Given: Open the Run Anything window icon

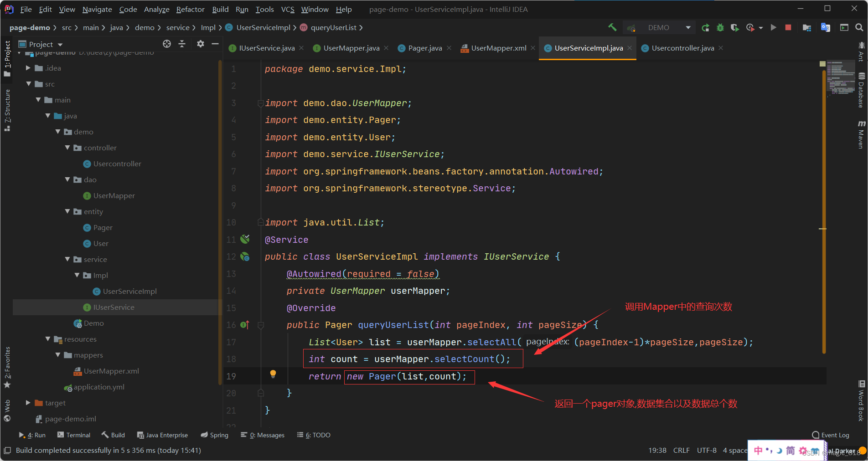Looking at the screenshot, I should (x=844, y=28).
